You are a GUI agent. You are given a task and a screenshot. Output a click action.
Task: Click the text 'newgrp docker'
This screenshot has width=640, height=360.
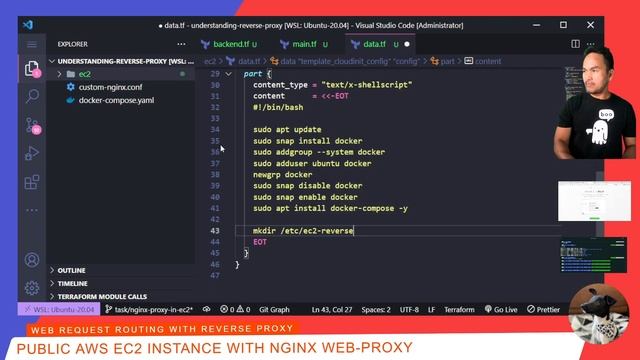282,174
